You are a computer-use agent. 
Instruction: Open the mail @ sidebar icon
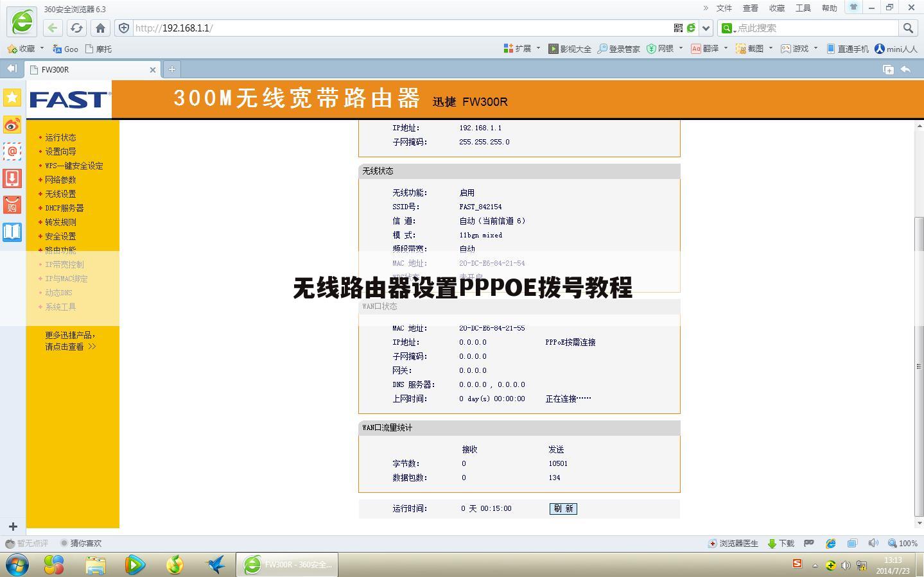(12, 151)
